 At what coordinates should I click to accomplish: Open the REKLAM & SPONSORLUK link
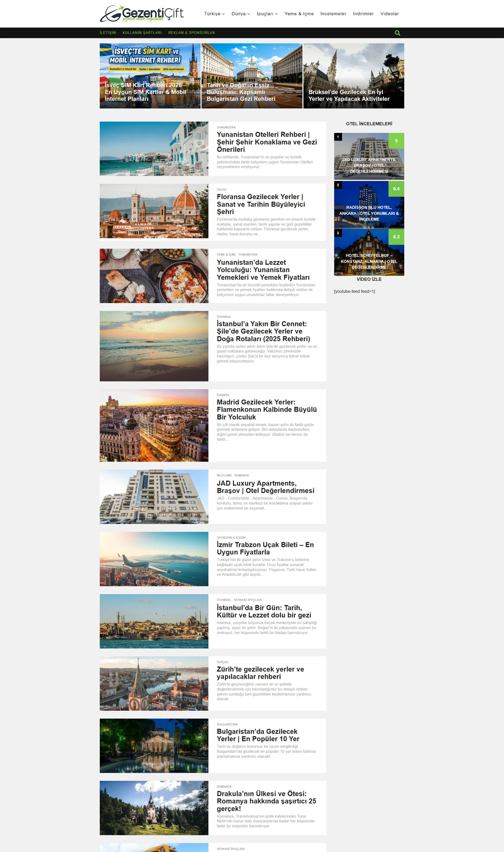(192, 32)
